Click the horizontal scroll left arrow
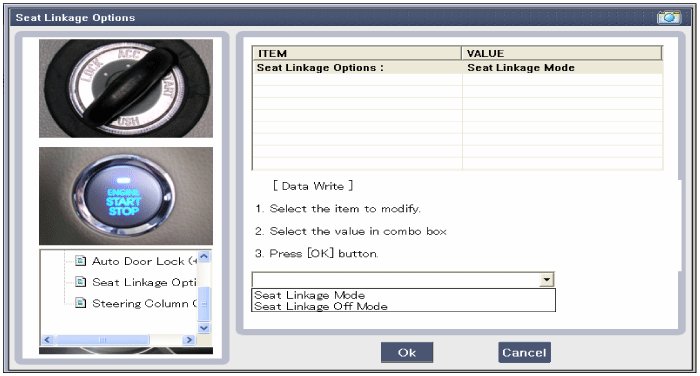The height and width of the screenshot is (376, 700). pyautogui.click(x=47, y=340)
